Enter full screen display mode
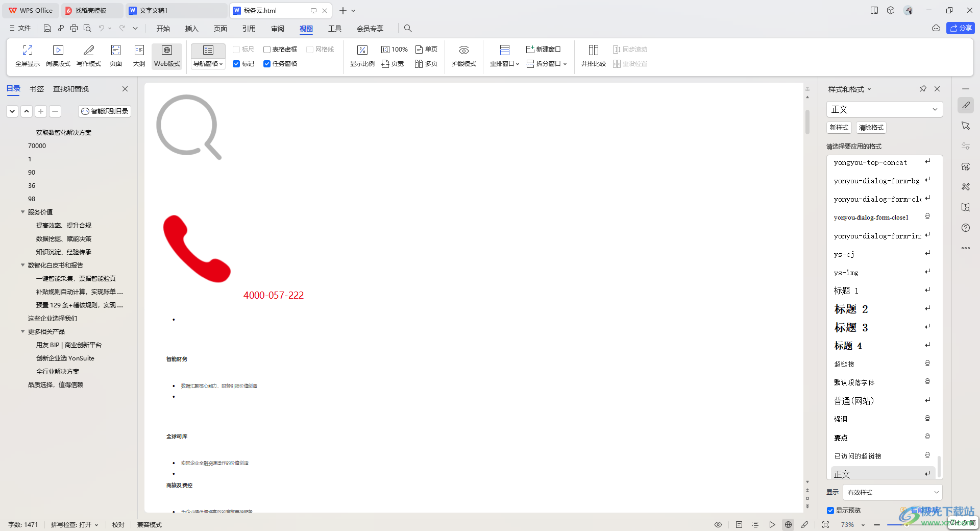The image size is (980, 531). point(28,56)
